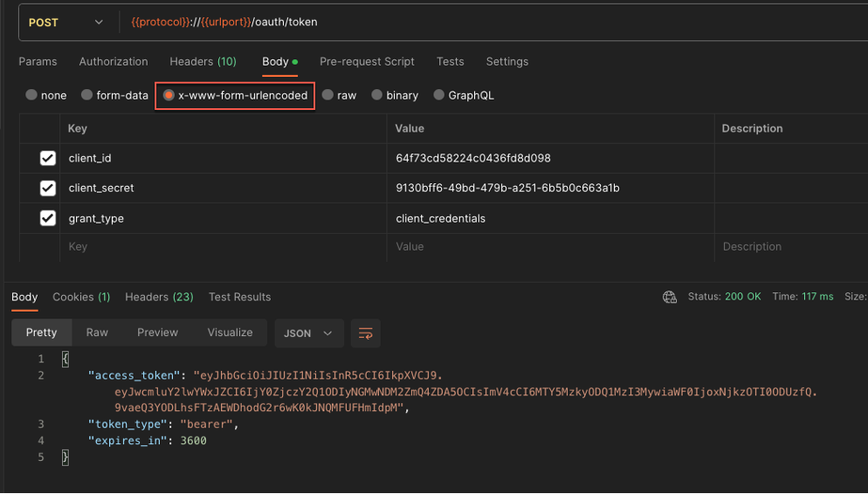
Task: Click the value 64f73cd58224c0436fd8d098
Action: point(473,158)
